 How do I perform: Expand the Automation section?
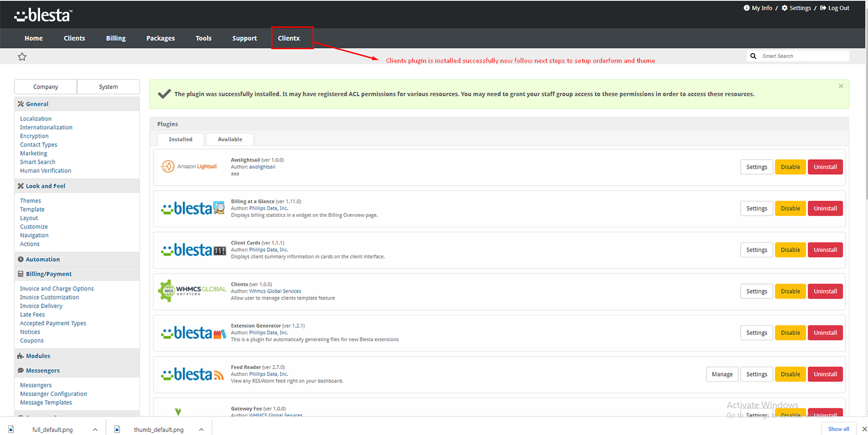(77, 259)
